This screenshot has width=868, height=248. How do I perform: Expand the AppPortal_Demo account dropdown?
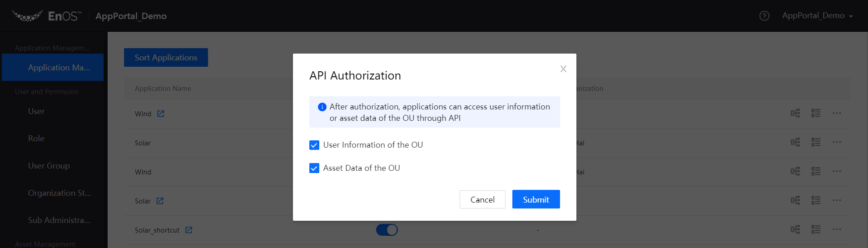pos(817,16)
